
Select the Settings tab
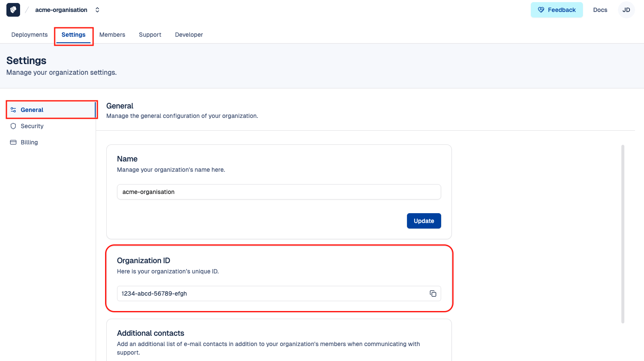point(73,35)
